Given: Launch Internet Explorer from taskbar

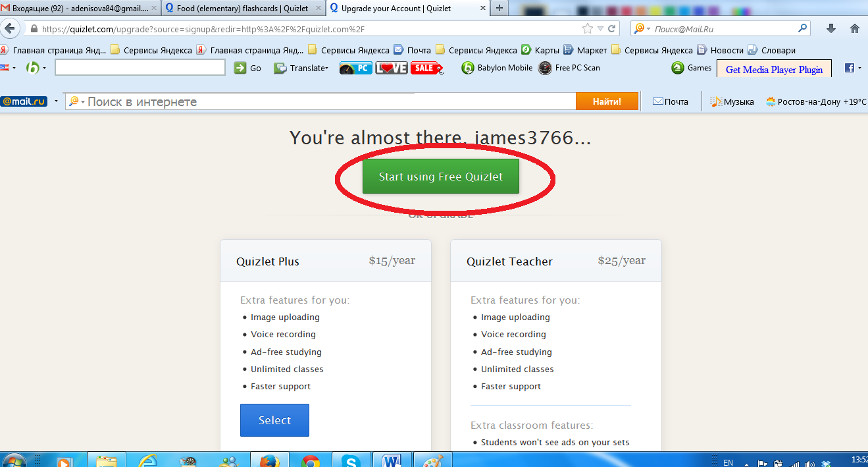Looking at the screenshot, I should click(x=148, y=460).
